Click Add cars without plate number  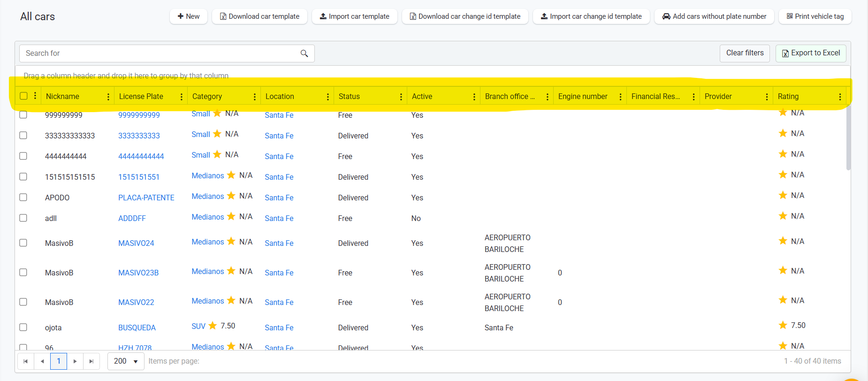click(714, 16)
